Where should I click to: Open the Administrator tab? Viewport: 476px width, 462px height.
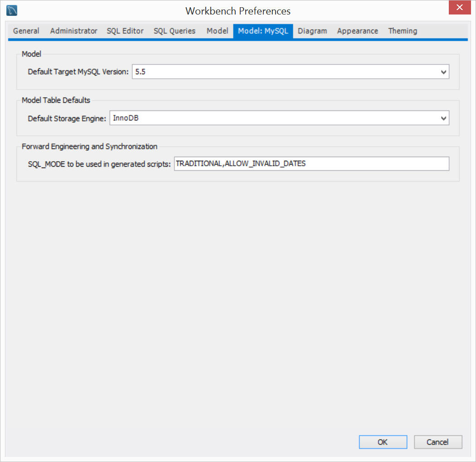click(x=74, y=31)
